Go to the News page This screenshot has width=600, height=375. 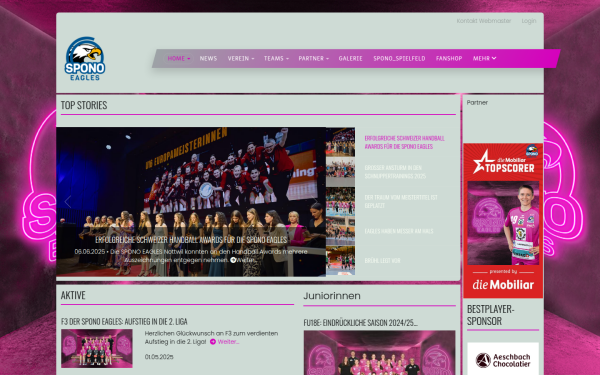(x=208, y=59)
